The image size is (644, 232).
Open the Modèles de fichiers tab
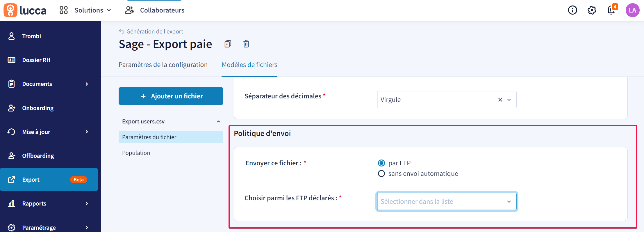pyautogui.click(x=249, y=65)
